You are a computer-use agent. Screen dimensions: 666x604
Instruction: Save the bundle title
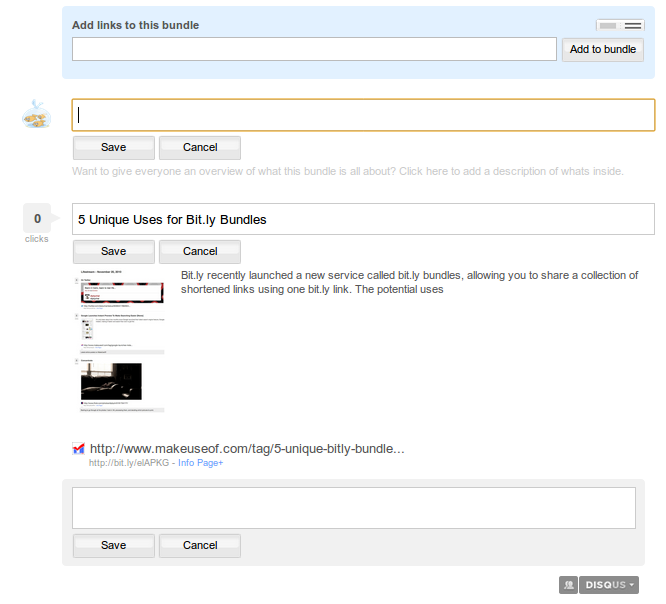[x=114, y=147]
